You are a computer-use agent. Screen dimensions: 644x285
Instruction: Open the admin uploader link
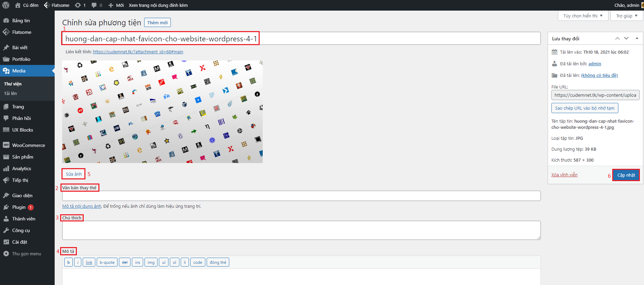[x=595, y=64]
